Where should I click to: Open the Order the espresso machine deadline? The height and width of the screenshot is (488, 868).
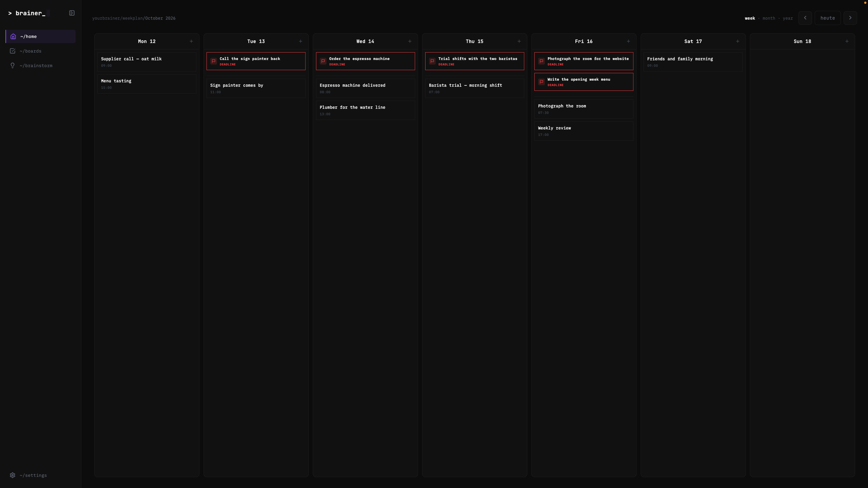pyautogui.click(x=365, y=61)
